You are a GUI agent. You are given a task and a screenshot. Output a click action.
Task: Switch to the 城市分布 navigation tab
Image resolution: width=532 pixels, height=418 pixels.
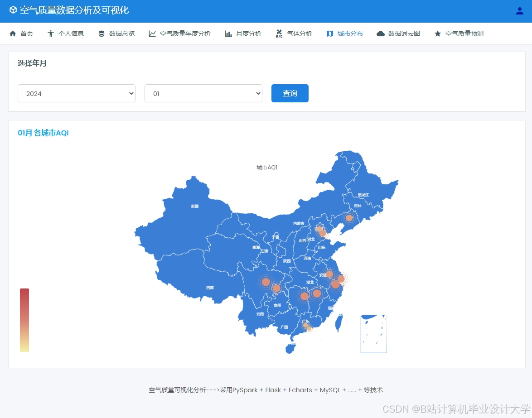coord(345,33)
